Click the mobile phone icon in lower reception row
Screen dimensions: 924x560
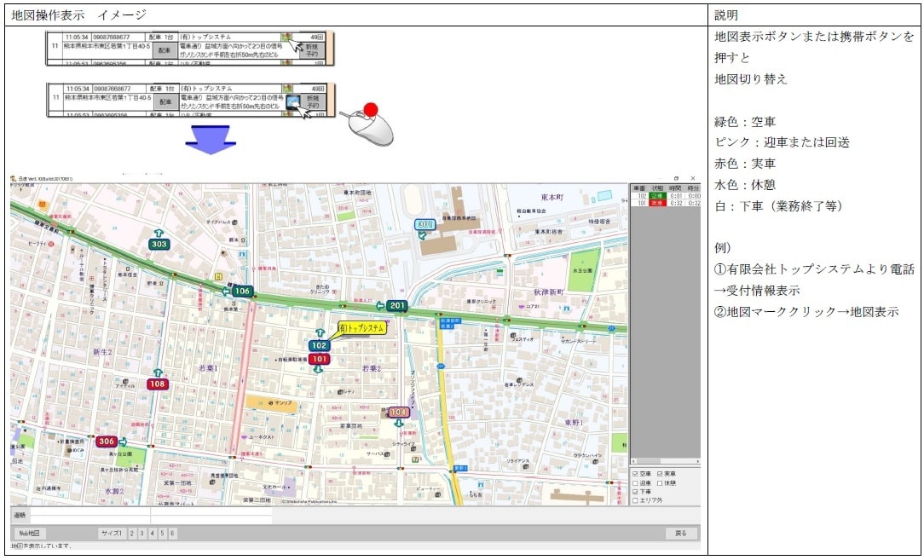pos(292,101)
